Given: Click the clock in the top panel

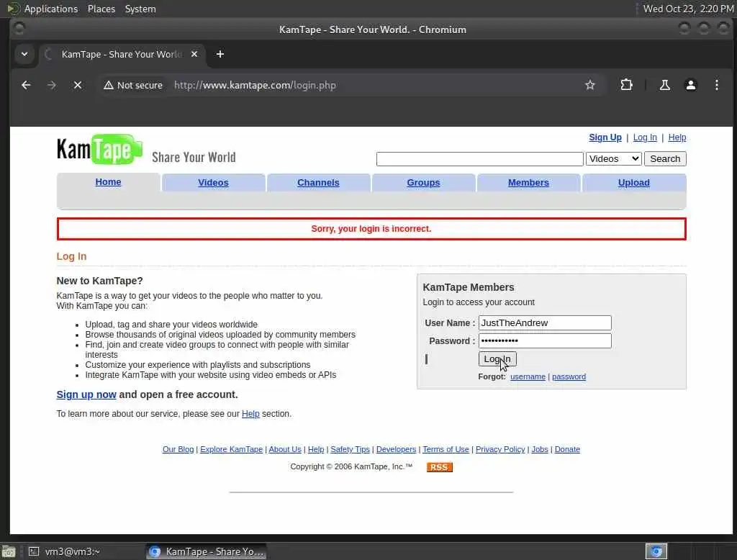Looking at the screenshot, I should click(x=688, y=9).
